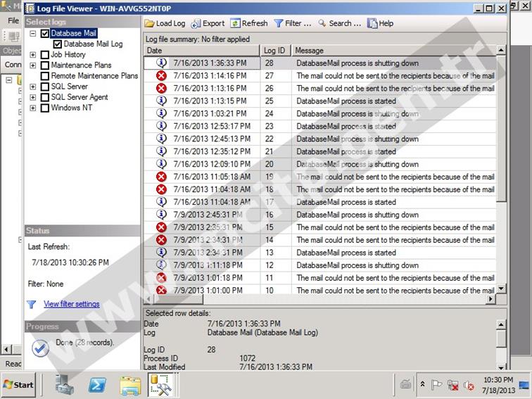Expand the SQL Server tree node
The width and height of the screenshot is (532, 399).
[33, 87]
